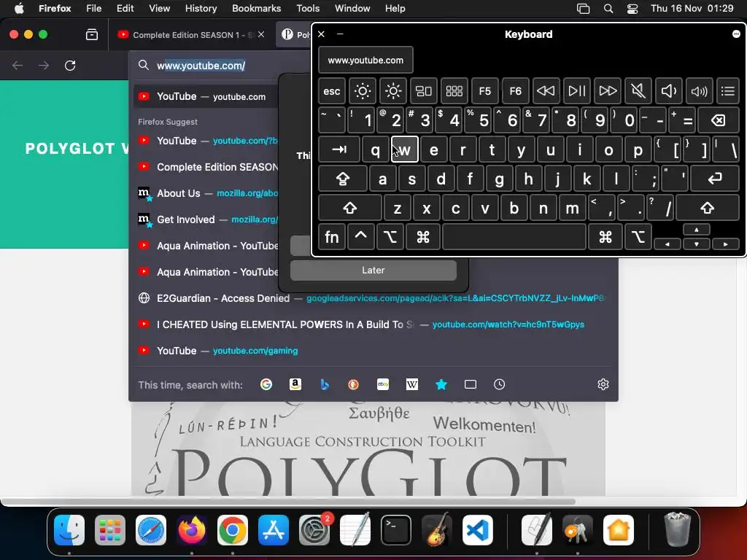Click the tab key on Keyboard viewer
Screen dimensions: 747x560
click(x=338, y=149)
